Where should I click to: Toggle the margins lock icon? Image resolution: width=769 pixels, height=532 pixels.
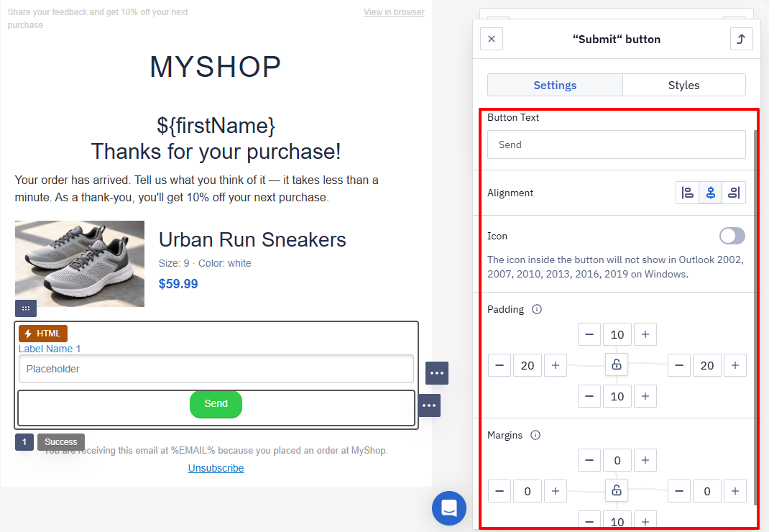coord(617,490)
